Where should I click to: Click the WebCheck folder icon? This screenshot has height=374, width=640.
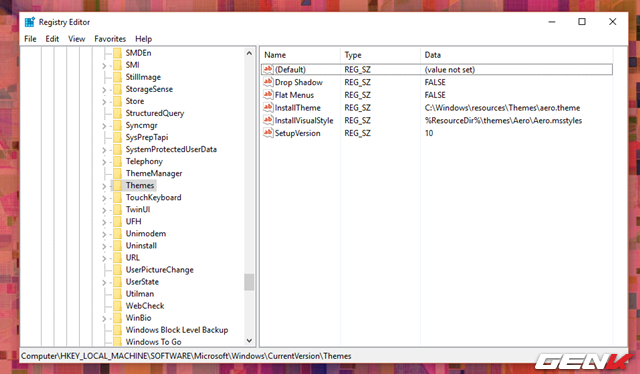click(x=117, y=306)
